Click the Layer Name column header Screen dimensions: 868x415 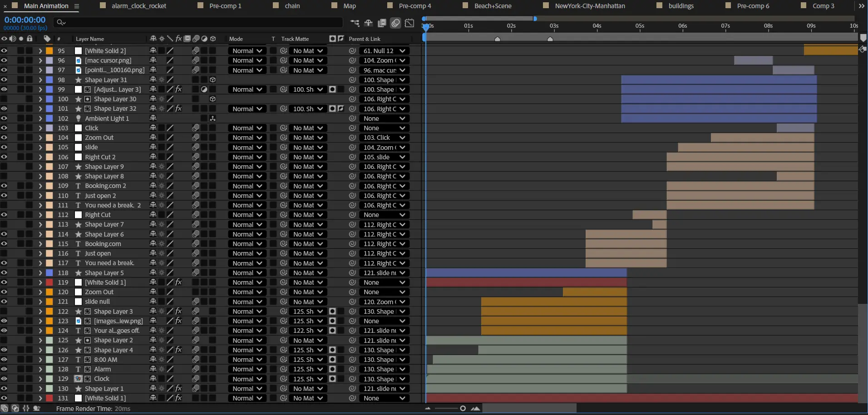[x=90, y=39]
